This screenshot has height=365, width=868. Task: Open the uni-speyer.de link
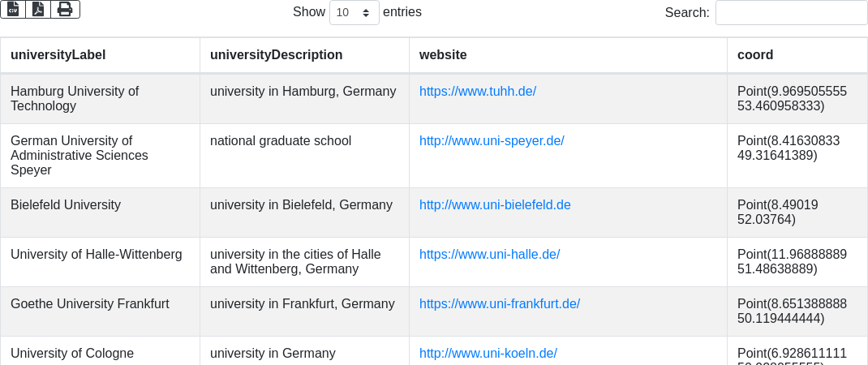(492, 140)
